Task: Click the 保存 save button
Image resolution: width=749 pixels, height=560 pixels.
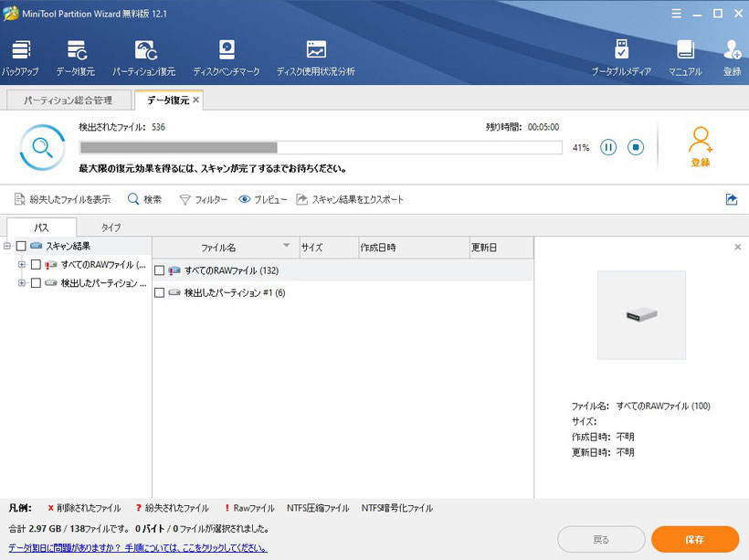Action: [x=695, y=540]
